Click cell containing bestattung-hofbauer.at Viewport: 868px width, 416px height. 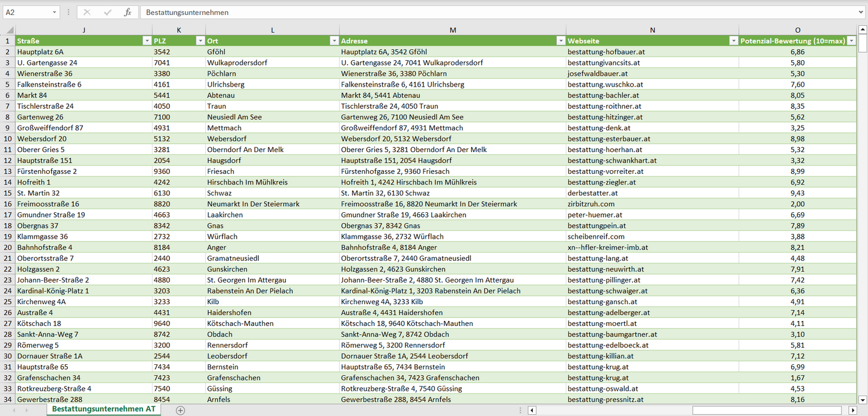click(x=605, y=52)
